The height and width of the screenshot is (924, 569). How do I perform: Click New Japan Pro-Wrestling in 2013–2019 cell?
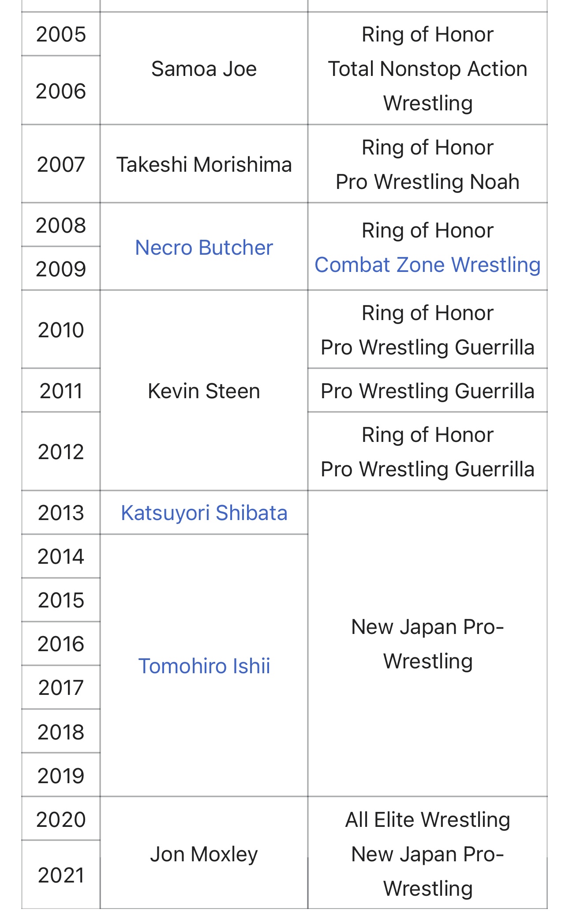(427, 644)
